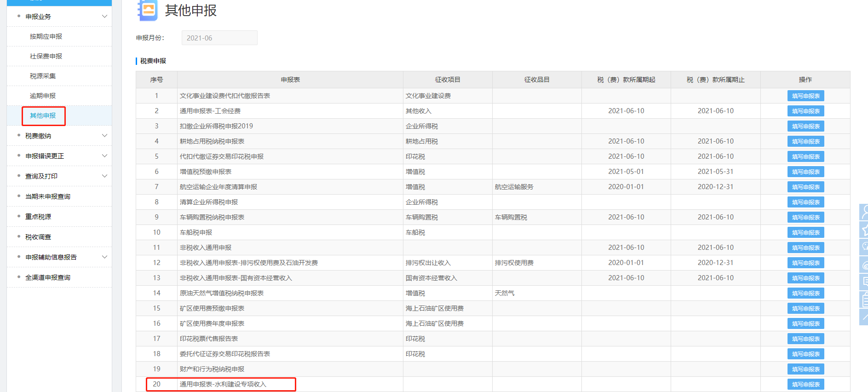The width and height of the screenshot is (868, 392).
Task: Open the message bubble icon on right edge
Action: [x=864, y=282]
